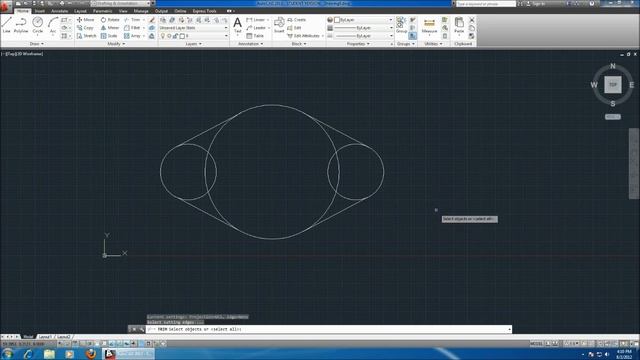The height and width of the screenshot is (360, 640).
Task: Click the ViewCube East compass letter
Action: pyautogui.click(x=631, y=85)
